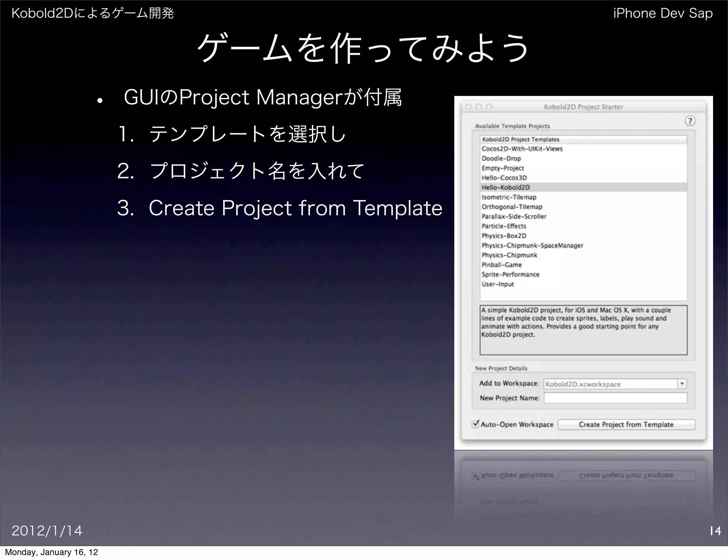Select the User-Input template
728x560 pixels.
[x=498, y=284]
